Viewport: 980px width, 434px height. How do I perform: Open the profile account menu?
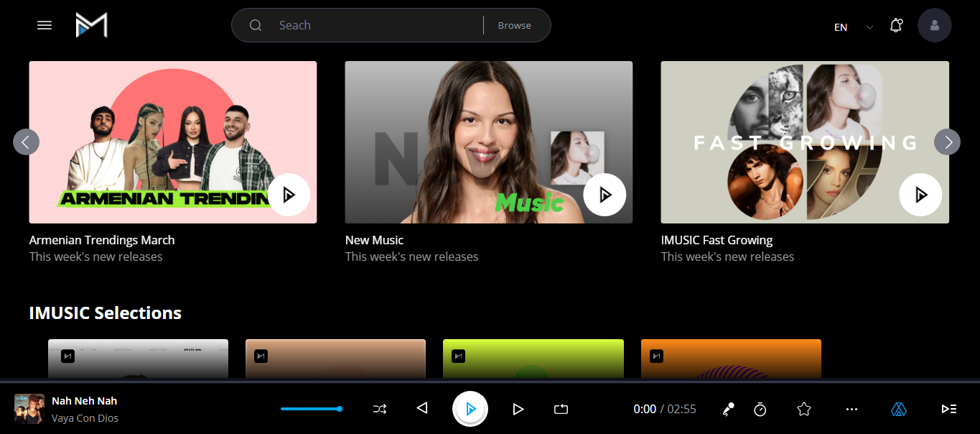pyautogui.click(x=934, y=25)
